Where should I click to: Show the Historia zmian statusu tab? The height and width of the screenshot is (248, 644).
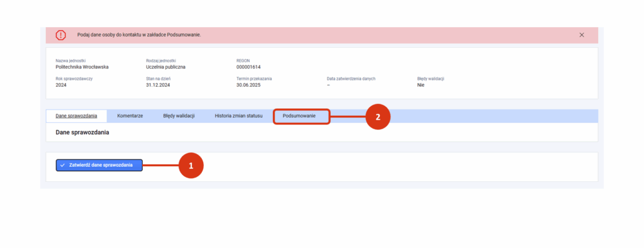pos(238,116)
